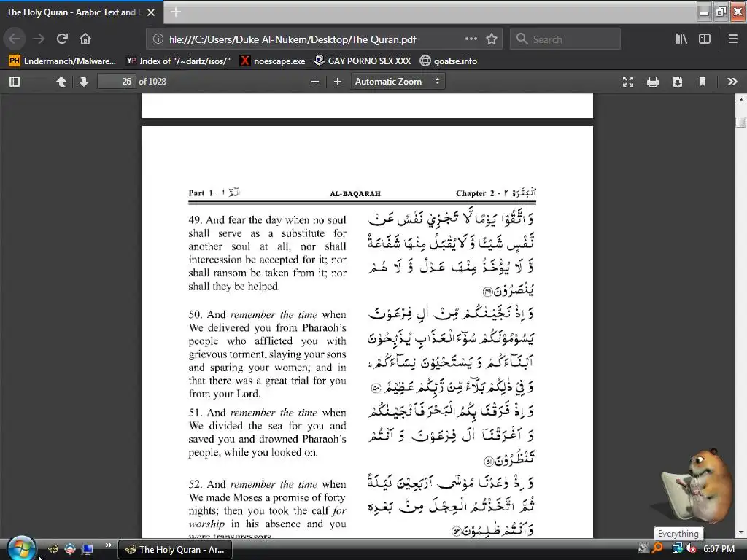747x560 pixels.
Task: Click scrollbar down arrow of PDF viewer
Action: (741, 532)
